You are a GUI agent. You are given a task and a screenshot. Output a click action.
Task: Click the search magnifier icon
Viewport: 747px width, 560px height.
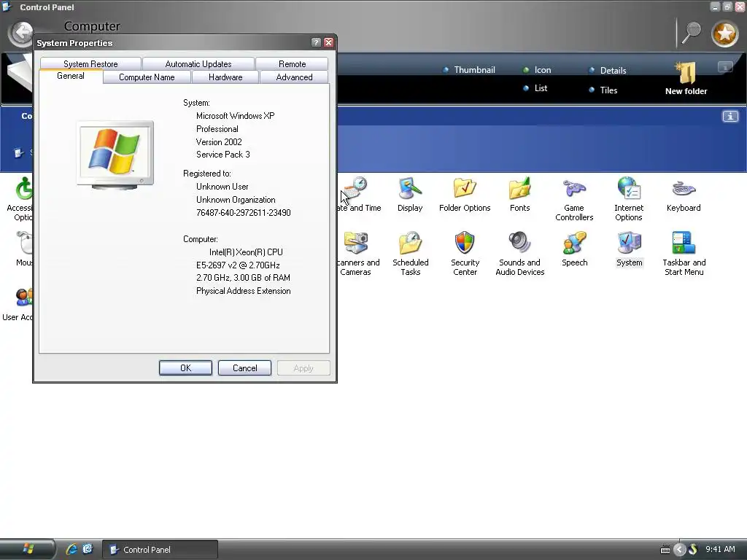click(692, 32)
